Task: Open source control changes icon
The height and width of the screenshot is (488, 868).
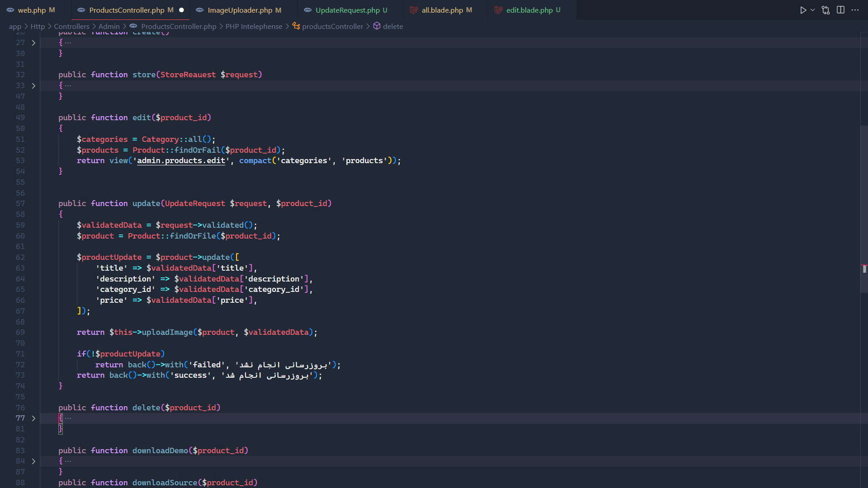Action: click(x=826, y=10)
